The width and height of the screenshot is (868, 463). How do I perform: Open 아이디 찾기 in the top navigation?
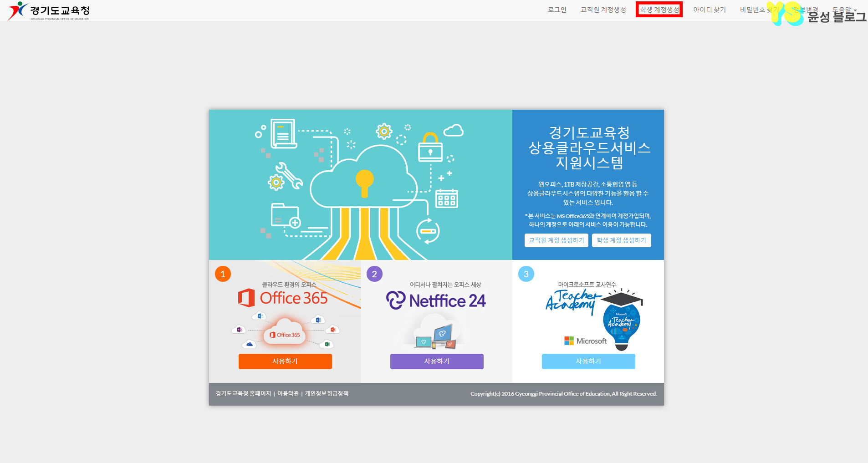click(x=710, y=10)
